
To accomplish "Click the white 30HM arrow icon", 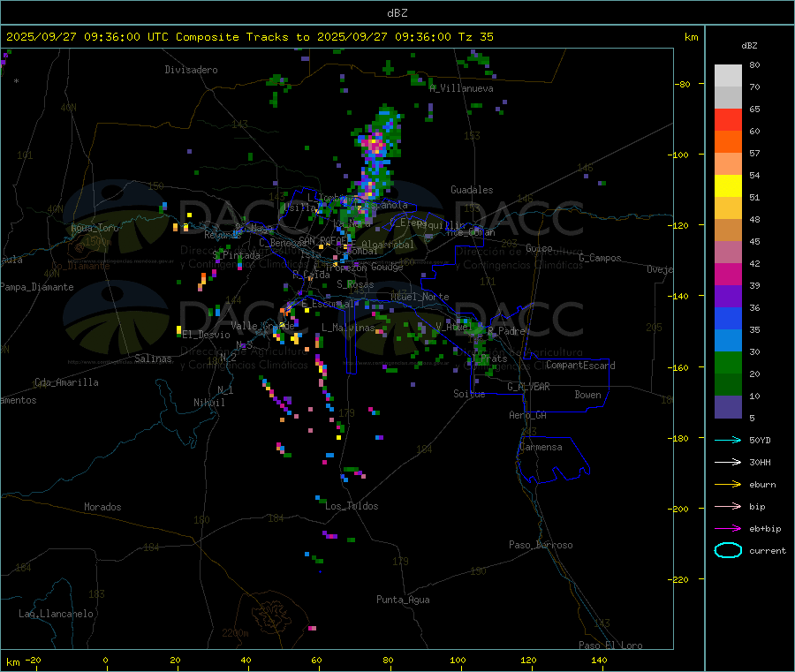I will (x=728, y=462).
